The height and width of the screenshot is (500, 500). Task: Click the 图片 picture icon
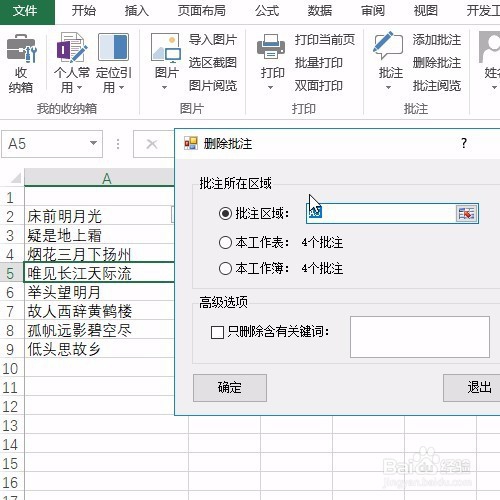pyautogui.click(x=166, y=47)
